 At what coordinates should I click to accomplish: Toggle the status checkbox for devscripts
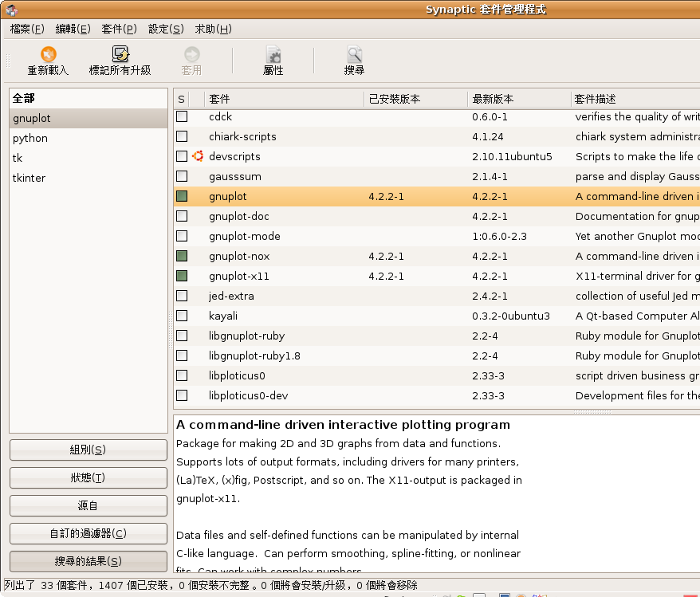pos(182,156)
